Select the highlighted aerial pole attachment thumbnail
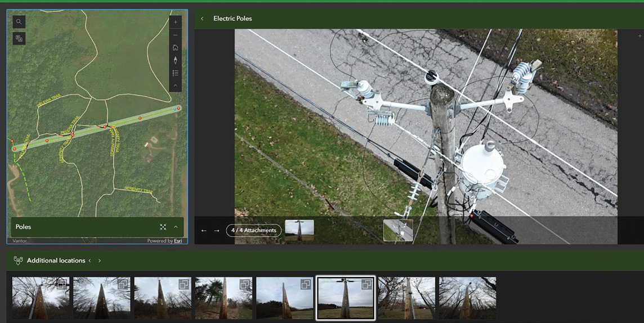644x323 pixels. (x=398, y=230)
